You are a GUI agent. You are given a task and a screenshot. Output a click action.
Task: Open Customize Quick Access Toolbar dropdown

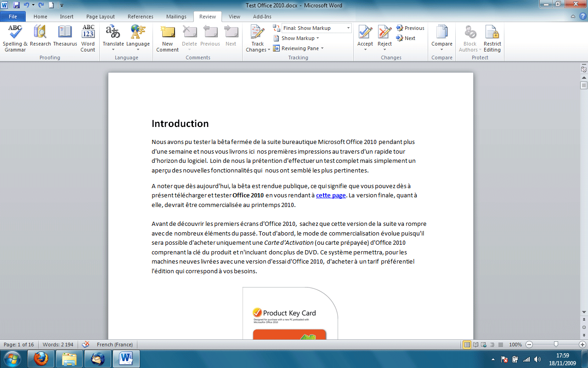[x=62, y=6]
